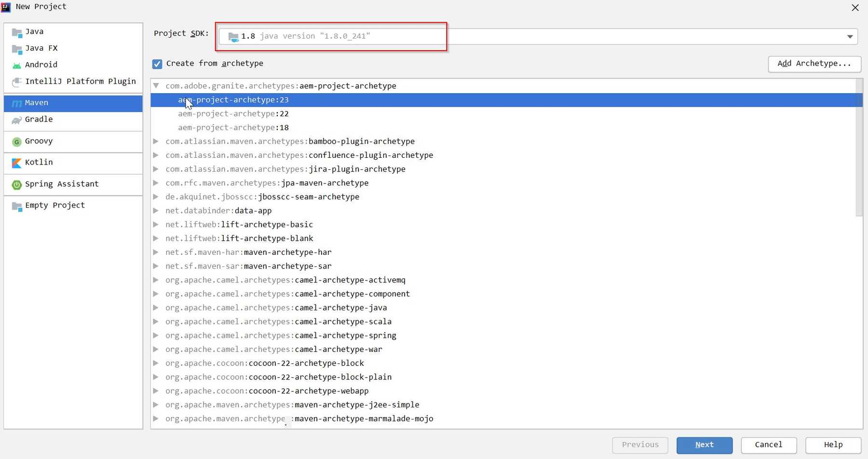
Task: Click the Maven icon in the sidebar
Action: (16, 103)
